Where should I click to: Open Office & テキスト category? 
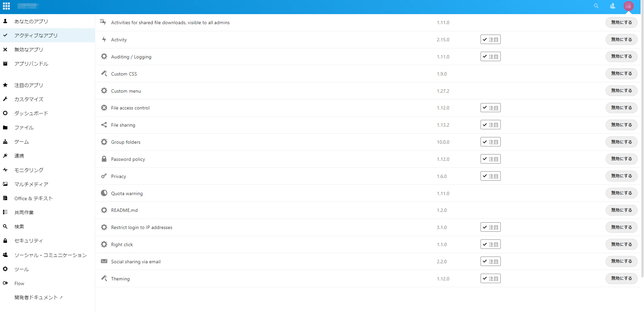pos(47,198)
